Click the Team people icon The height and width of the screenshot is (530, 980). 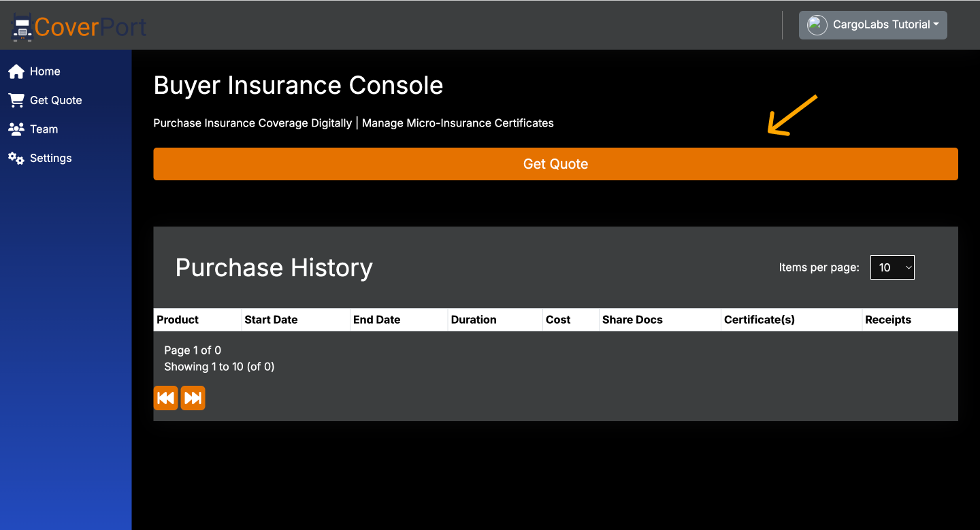point(16,129)
